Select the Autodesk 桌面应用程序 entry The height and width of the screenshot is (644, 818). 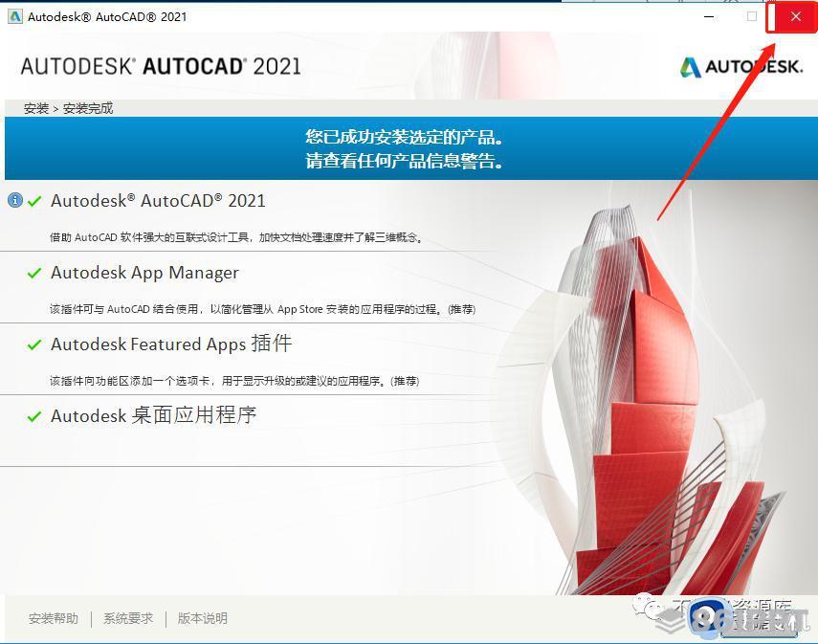click(x=154, y=415)
